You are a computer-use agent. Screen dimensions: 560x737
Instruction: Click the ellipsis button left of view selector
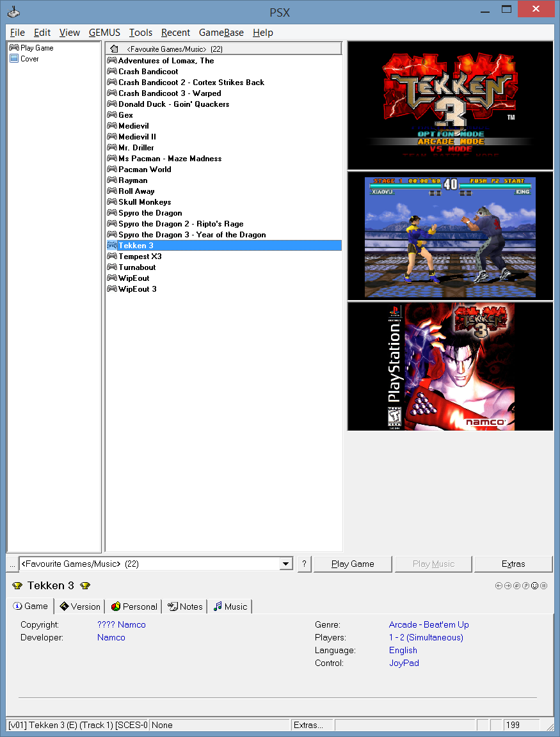pos(12,564)
